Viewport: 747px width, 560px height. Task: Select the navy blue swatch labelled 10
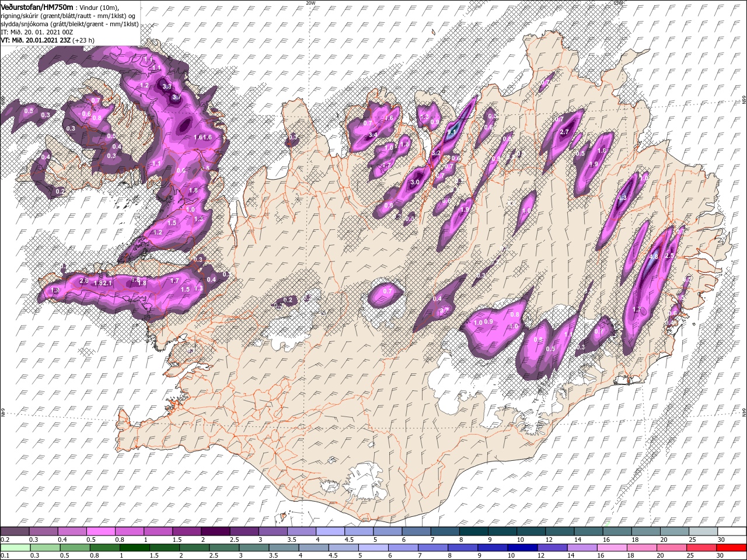(x=522, y=547)
